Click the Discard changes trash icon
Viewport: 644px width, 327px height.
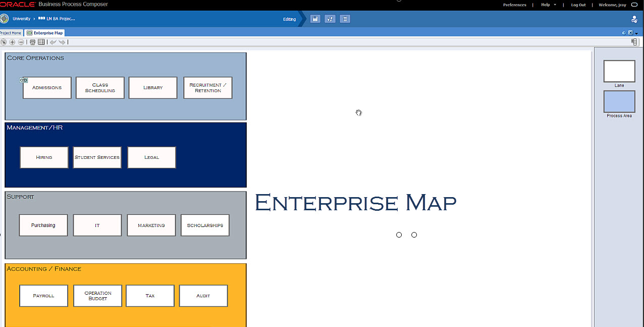pyautogui.click(x=345, y=19)
